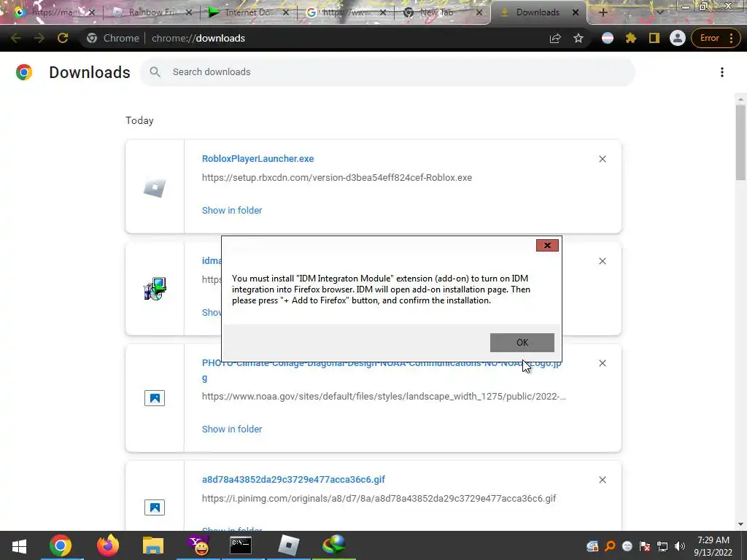
Task: Reload the downloads page
Action: point(63,38)
